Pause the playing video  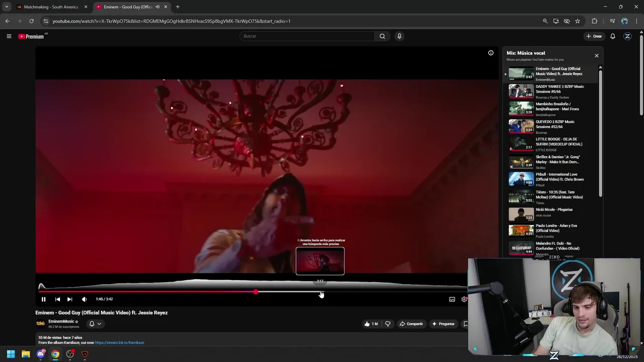[x=43, y=299]
